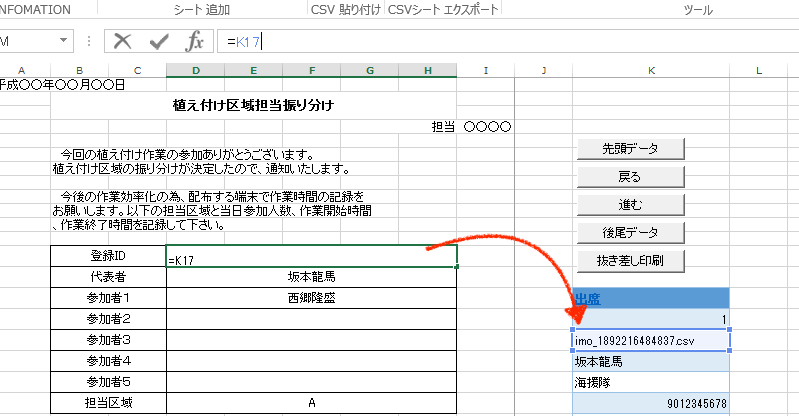Select the 代表者 cell with 坂本龍馬
Viewport: 799px width, 416px height.
point(312,277)
